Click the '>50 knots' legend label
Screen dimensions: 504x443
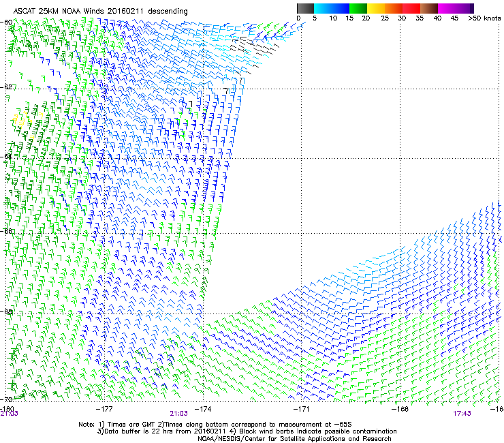[x=484, y=18]
